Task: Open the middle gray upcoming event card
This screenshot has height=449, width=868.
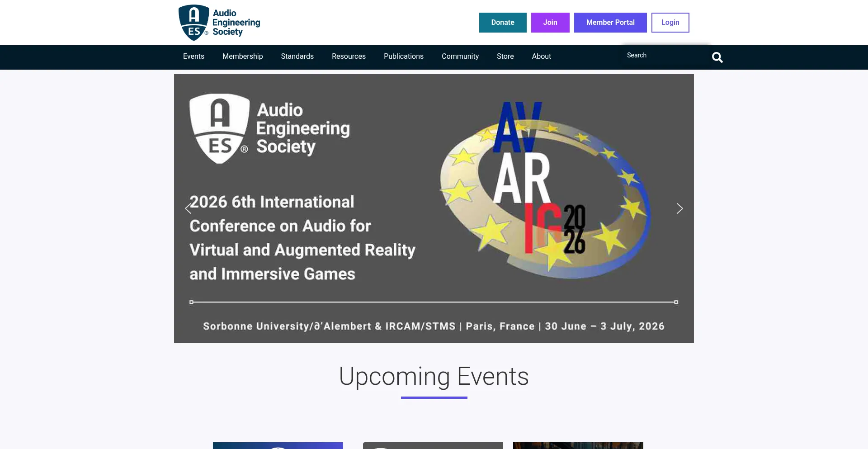Action: click(x=433, y=445)
